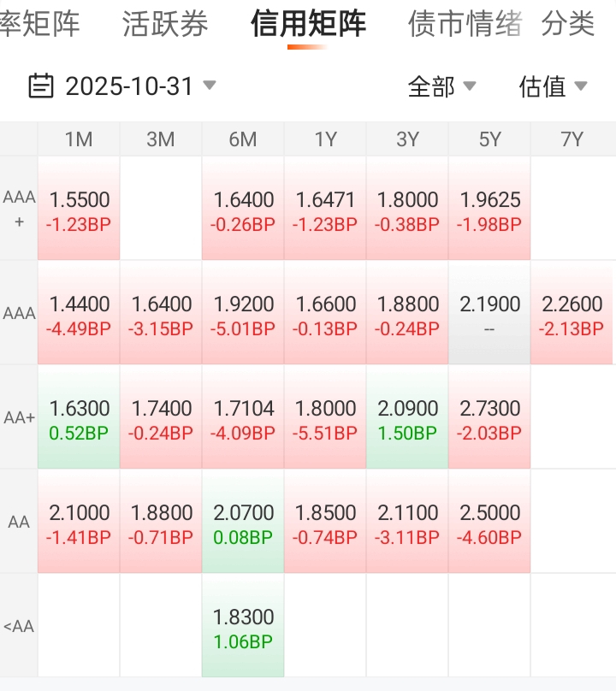Switch to the 债市情绪 tab
The height and width of the screenshot is (691, 616).
coord(465,24)
